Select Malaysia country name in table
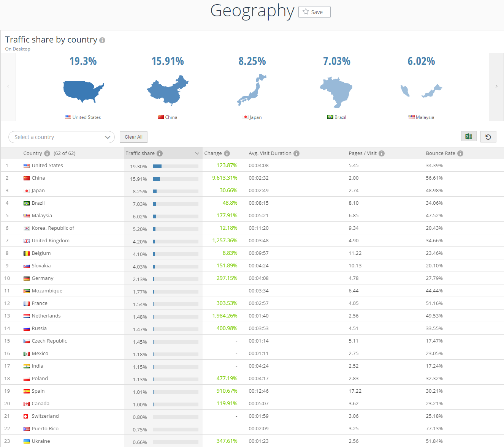Screen dimensions: 504x447 pos(42,215)
